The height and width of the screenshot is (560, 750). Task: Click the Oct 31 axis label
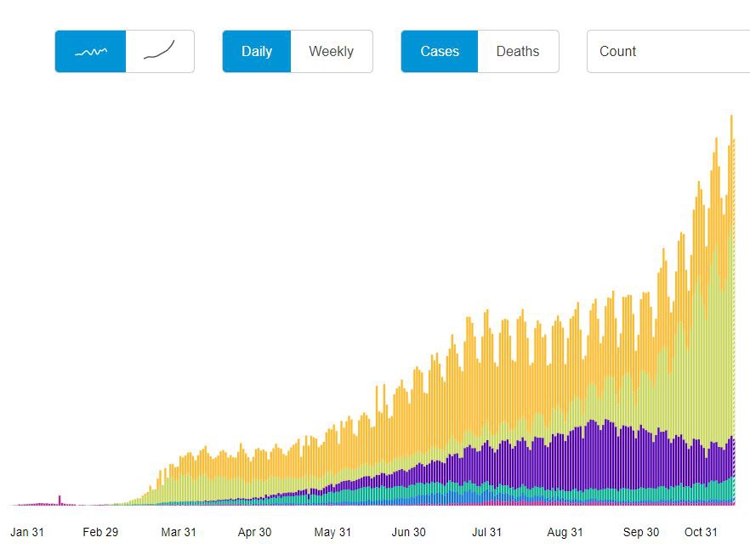pyautogui.click(x=702, y=532)
